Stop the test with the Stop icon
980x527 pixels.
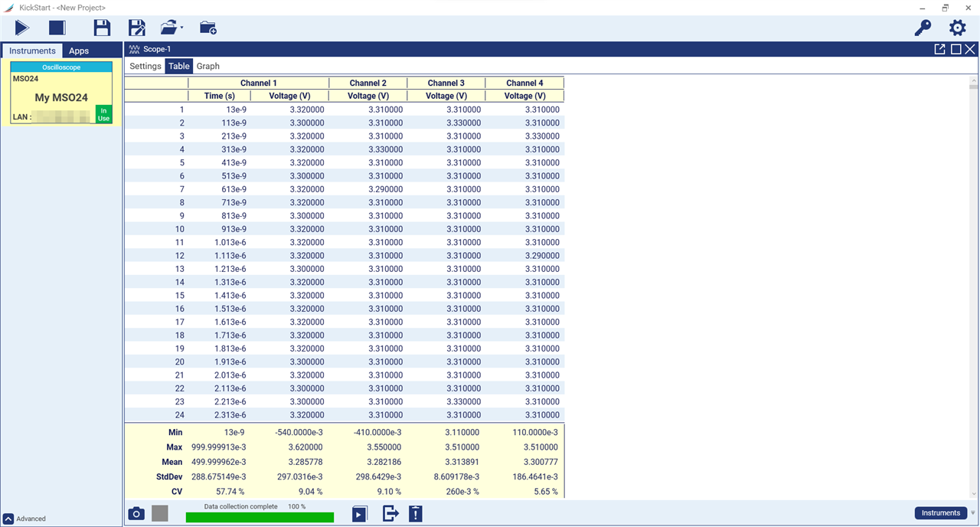pos(57,28)
